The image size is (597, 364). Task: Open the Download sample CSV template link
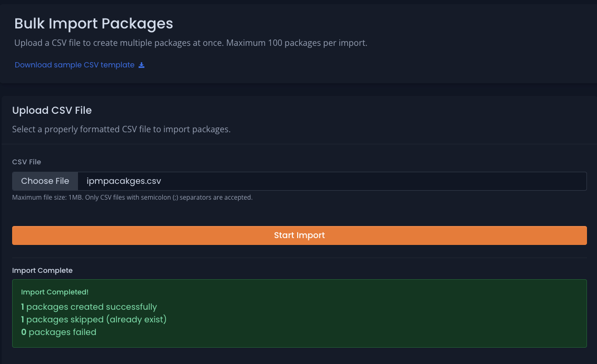coord(74,65)
